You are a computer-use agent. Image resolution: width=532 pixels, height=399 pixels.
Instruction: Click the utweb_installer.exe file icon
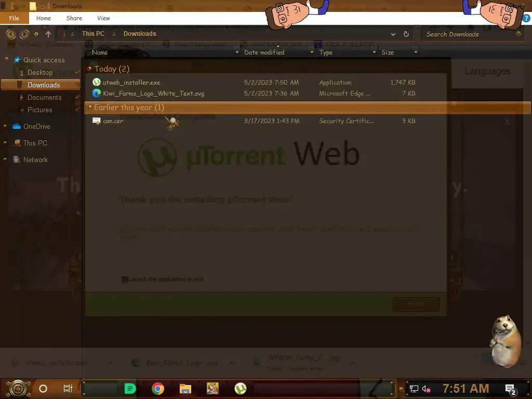[96, 82]
